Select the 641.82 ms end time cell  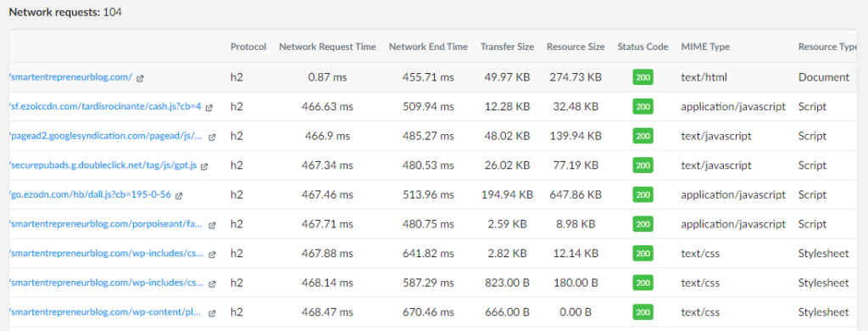pyautogui.click(x=428, y=254)
